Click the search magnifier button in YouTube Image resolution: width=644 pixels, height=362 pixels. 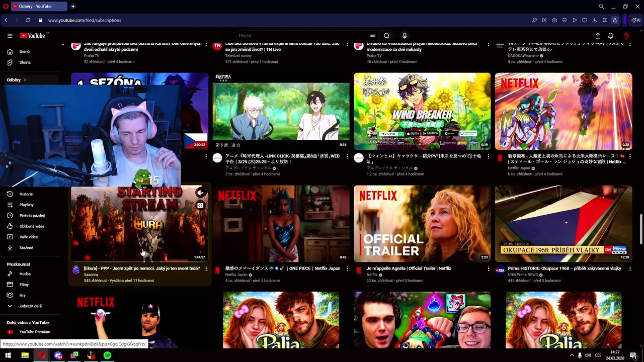[x=386, y=36]
